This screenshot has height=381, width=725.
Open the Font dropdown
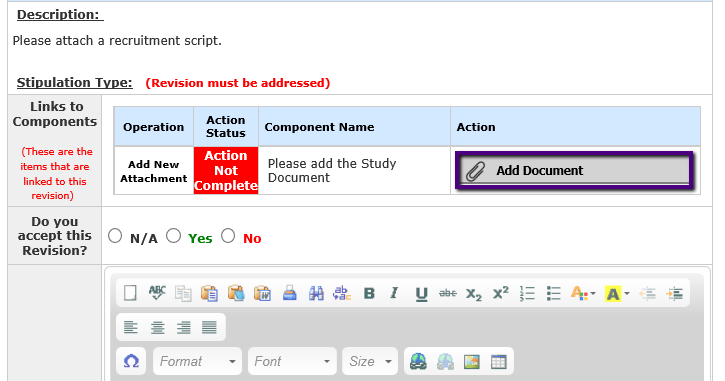pos(292,361)
